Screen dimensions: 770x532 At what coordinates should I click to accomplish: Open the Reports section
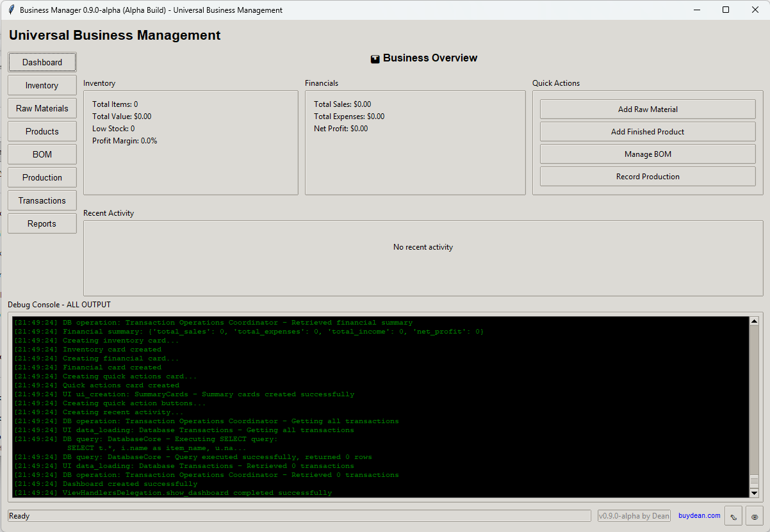[x=42, y=223]
